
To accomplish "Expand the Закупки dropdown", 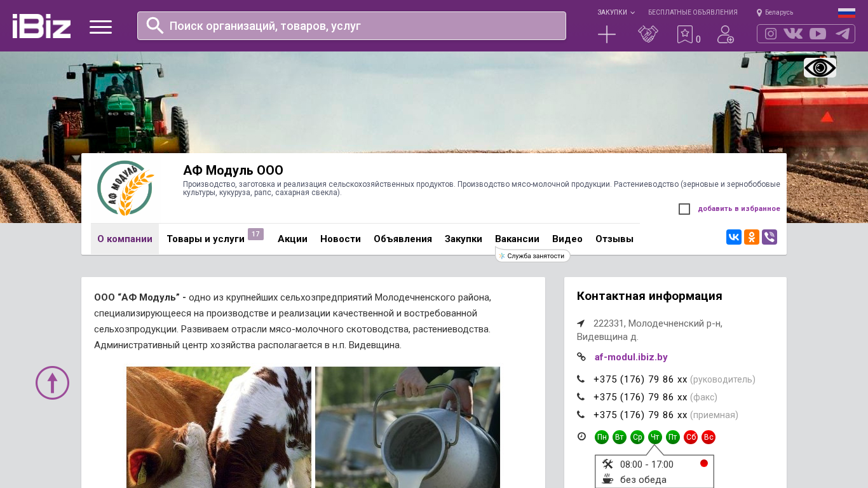I will tap(616, 12).
